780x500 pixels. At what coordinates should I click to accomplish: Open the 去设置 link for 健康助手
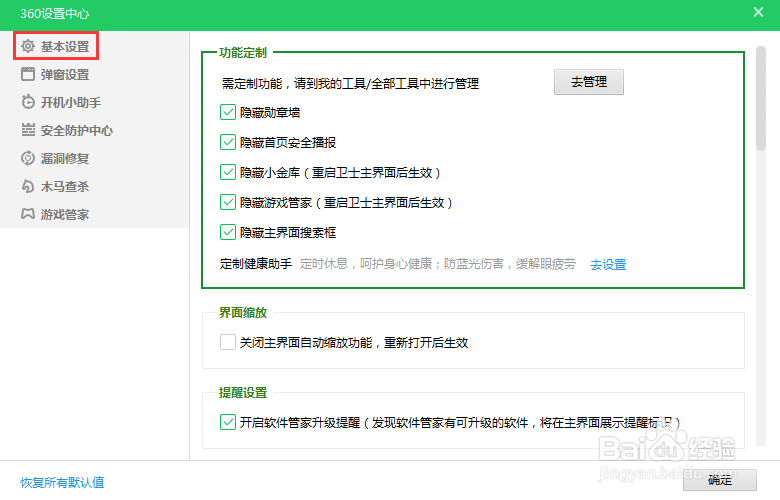coord(608,265)
